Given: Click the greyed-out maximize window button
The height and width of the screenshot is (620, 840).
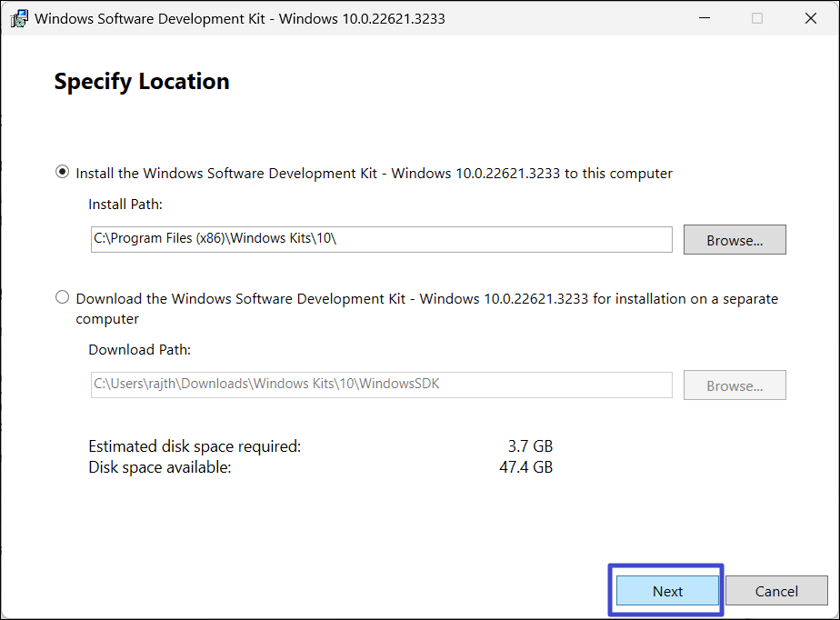Looking at the screenshot, I should (757, 18).
